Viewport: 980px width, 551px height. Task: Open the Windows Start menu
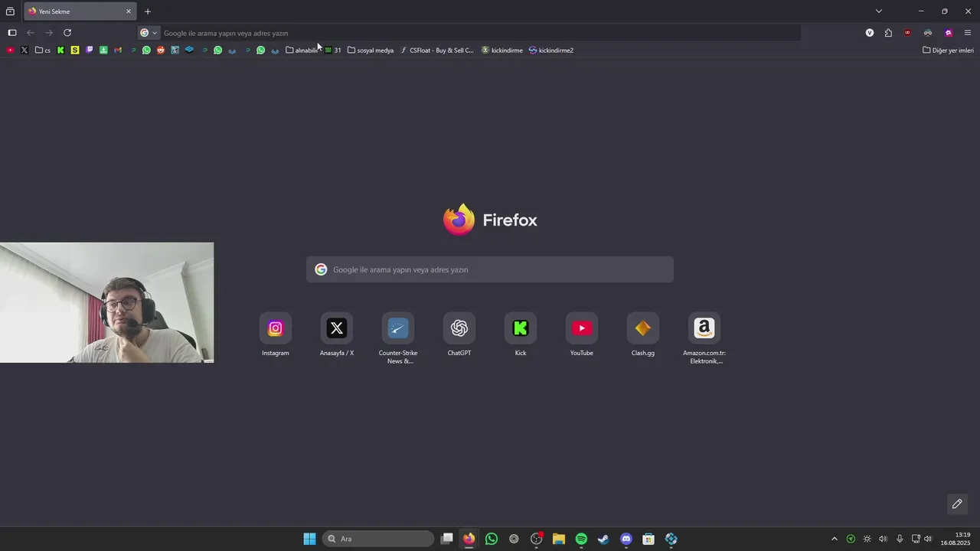pyautogui.click(x=309, y=539)
